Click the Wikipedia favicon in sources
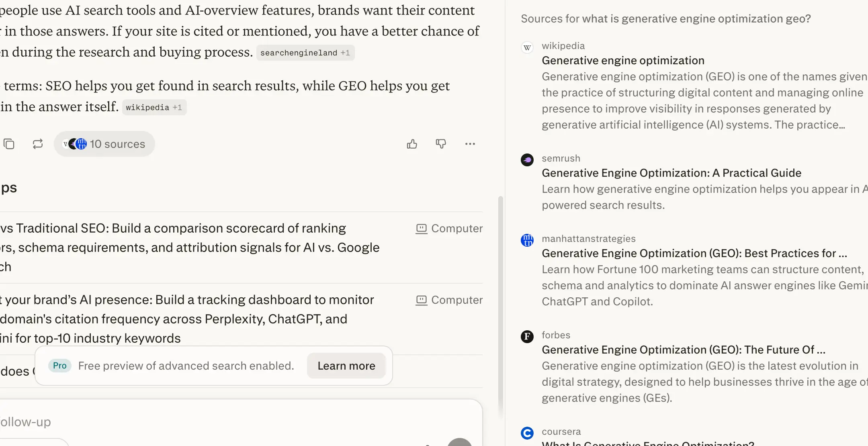 [527, 47]
